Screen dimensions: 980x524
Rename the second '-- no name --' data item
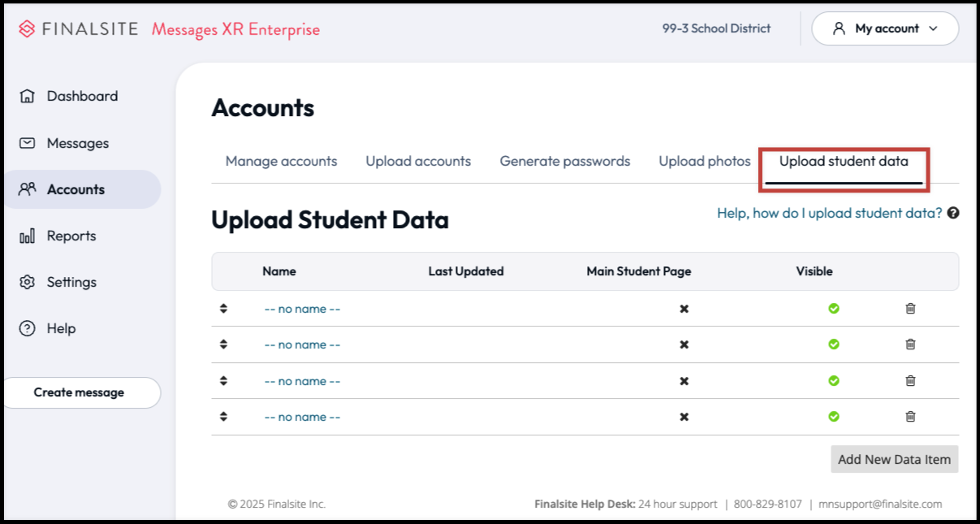click(x=302, y=344)
